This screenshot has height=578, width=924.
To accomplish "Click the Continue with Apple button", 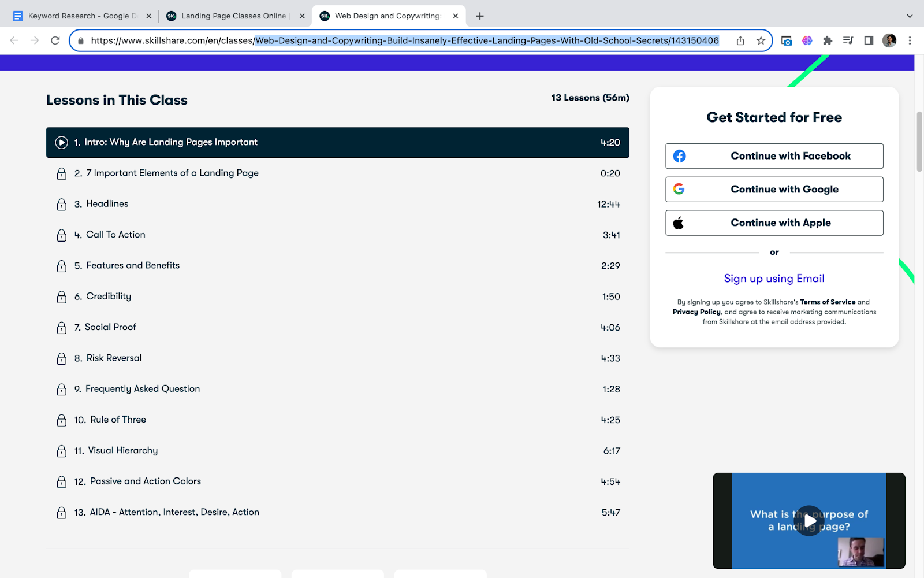I will [x=774, y=223].
